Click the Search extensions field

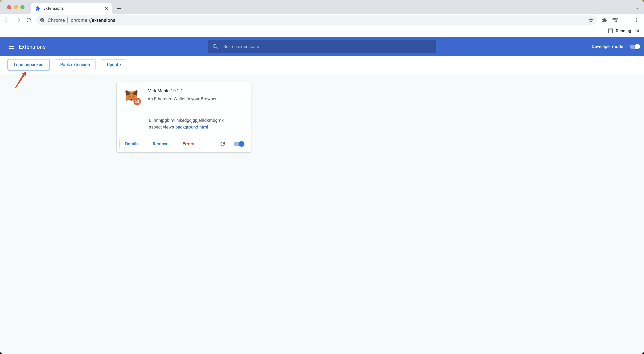coord(325,47)
